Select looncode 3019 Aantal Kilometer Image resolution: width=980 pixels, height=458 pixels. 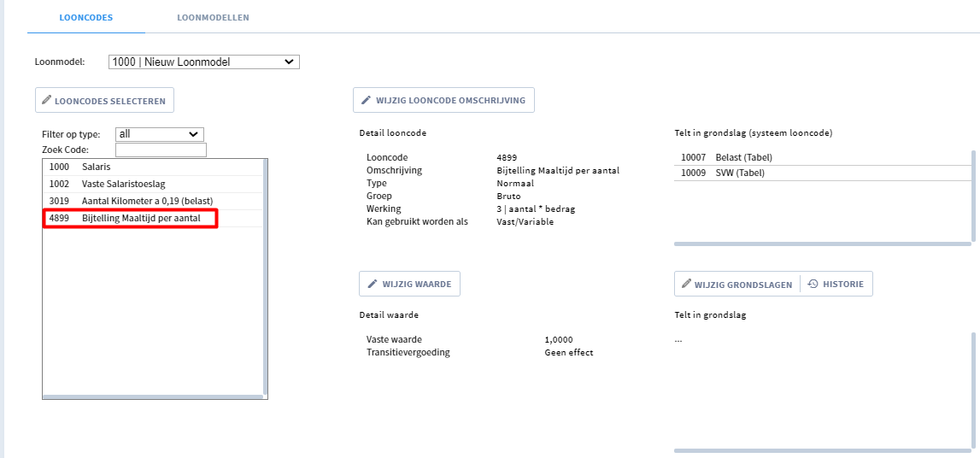point(153,201)
